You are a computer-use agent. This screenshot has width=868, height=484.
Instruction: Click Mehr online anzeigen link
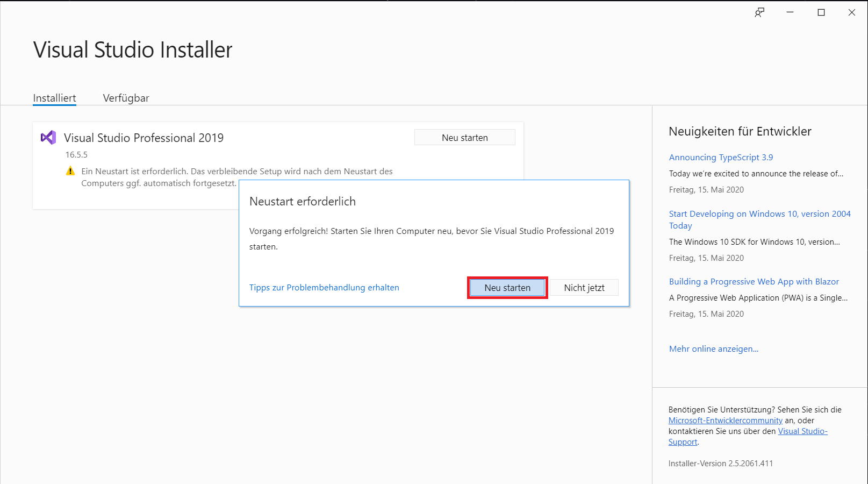(x=714, y=349)
